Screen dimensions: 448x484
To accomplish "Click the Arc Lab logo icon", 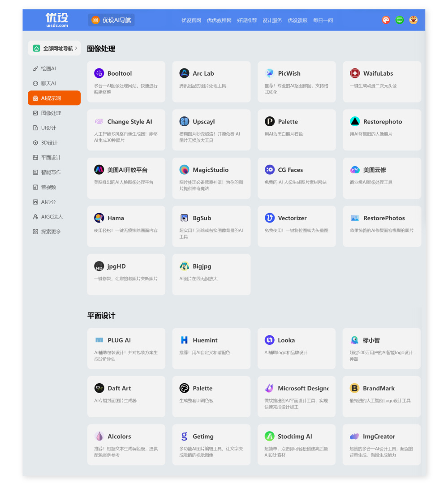I will point(184,73).
